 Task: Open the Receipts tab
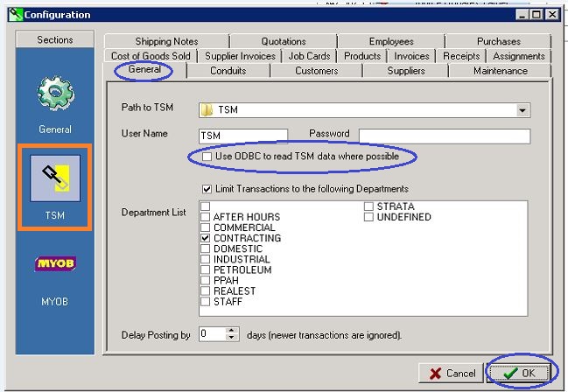click(x=461, y=56)
